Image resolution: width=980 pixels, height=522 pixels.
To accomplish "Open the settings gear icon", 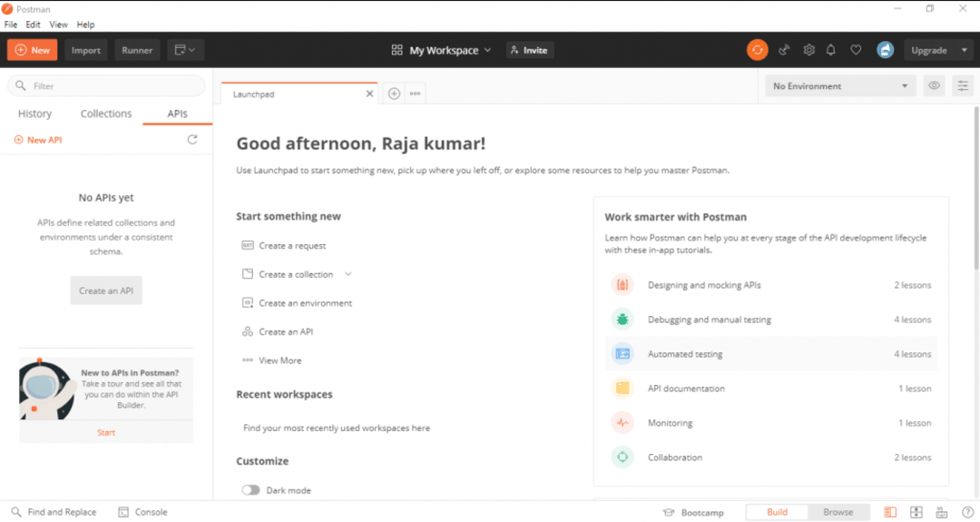I will pyautogui.click(x=808, y=50).
